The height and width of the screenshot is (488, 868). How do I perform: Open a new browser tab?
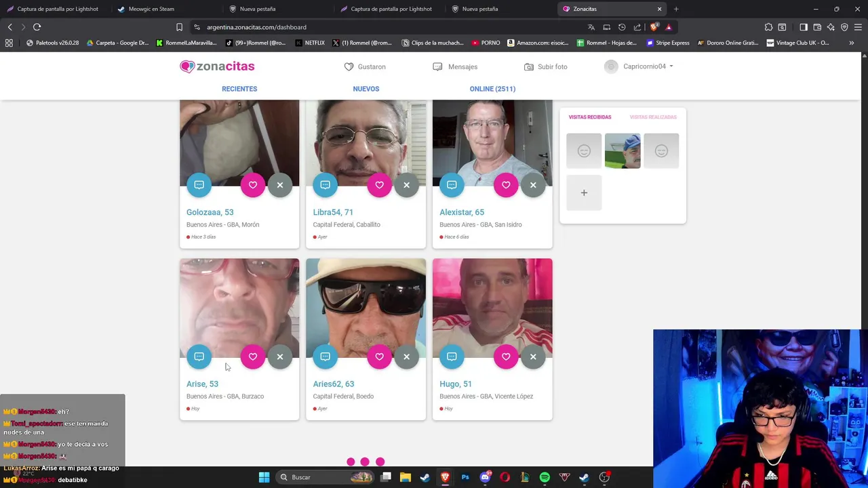[676, 9]
